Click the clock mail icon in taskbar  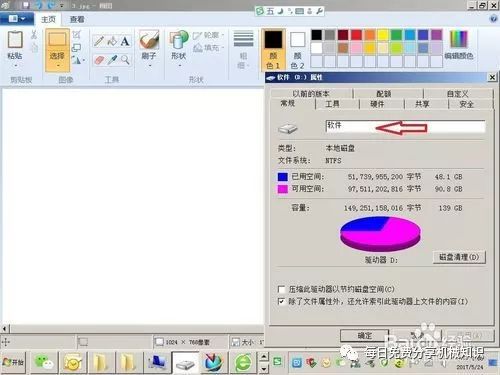point(73,362)
